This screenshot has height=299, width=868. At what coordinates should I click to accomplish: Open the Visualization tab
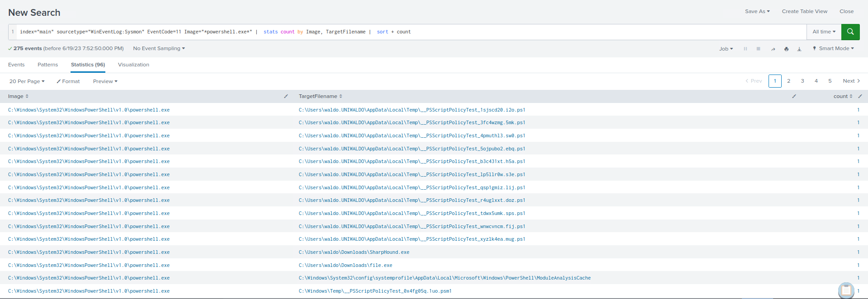[x=133, y=65]
